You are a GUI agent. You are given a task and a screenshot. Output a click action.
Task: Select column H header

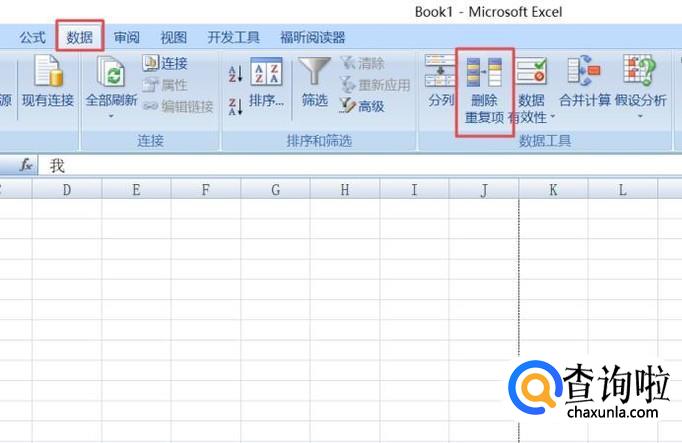click(x=345, y=190)
